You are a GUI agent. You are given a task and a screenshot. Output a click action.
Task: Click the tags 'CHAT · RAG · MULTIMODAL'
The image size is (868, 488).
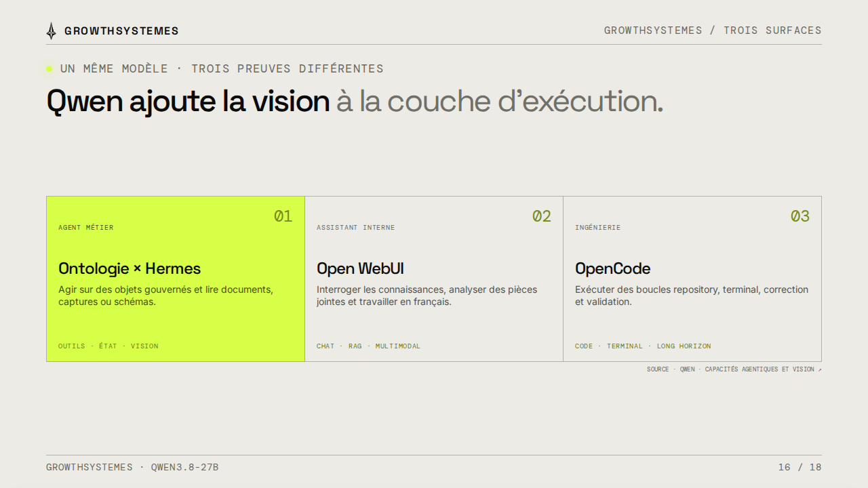tap(368, 346)
